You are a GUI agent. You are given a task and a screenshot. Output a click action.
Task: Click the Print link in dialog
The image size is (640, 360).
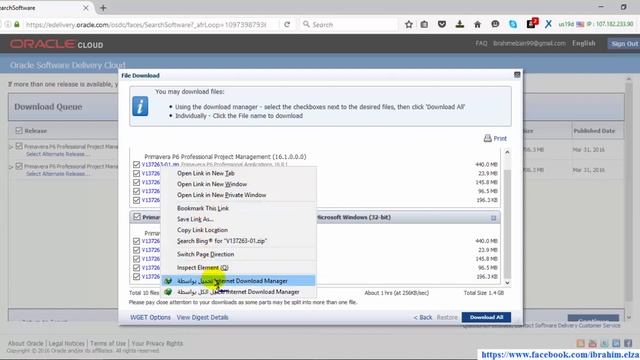(x=500, y=138)
